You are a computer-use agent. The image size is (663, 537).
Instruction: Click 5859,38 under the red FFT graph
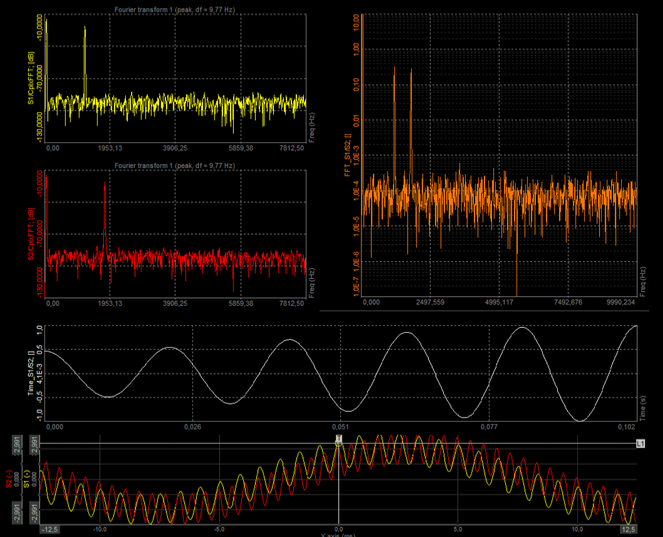click(x=241, y=304)
